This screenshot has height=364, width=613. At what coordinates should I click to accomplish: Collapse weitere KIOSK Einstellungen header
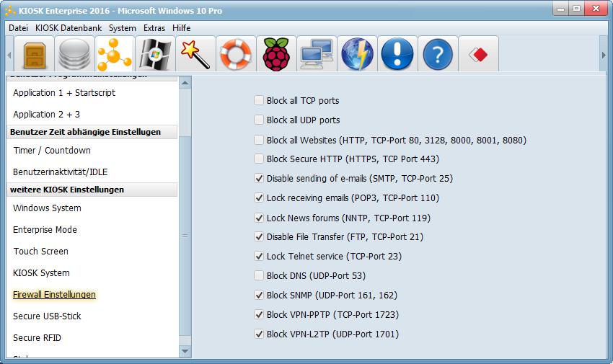pos(92,190)
